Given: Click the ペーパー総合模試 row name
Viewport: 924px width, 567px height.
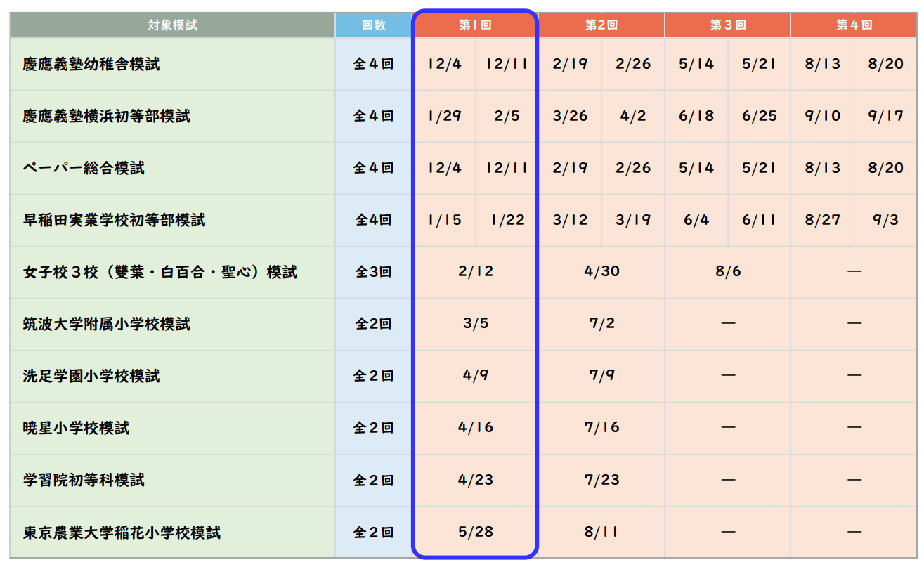Looking at the screenshot, I should 84,168.
